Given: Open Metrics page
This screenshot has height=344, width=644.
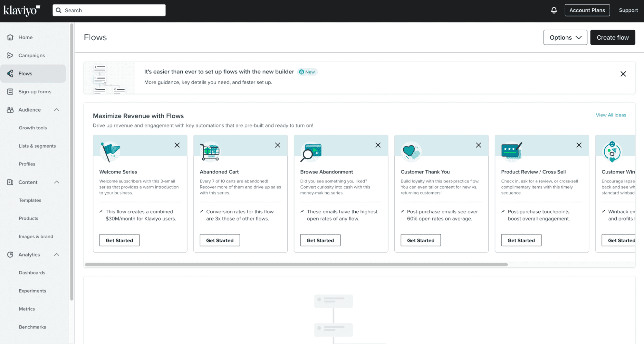Looking at the screenshot, I should pyautogui.click(x=27, y=309).
